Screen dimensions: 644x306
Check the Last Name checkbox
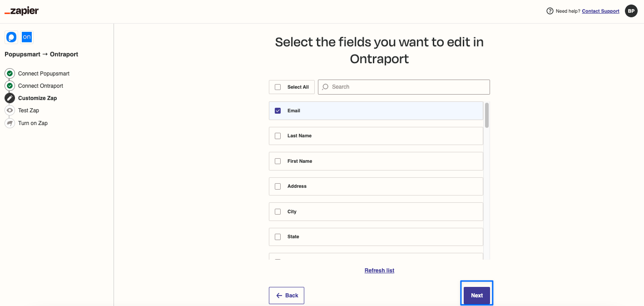click(x=278, y=135)
